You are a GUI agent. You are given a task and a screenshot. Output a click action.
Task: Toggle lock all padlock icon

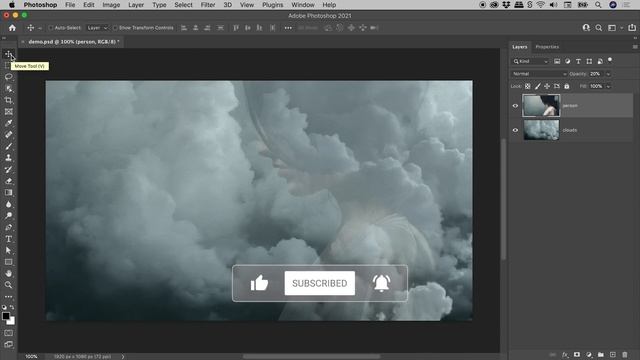(x=567, y=86)
